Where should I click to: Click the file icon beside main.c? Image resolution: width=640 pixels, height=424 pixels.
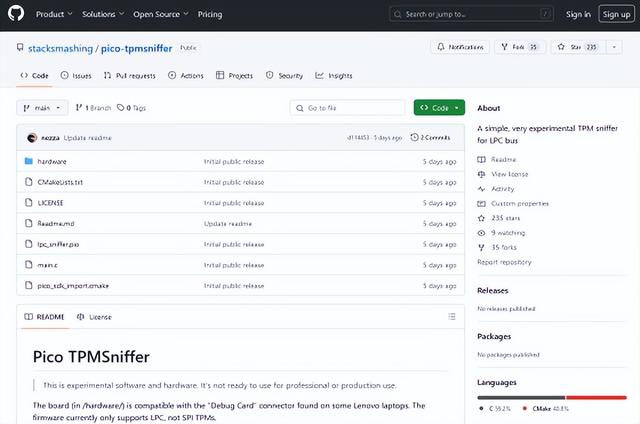pos(29,264)
